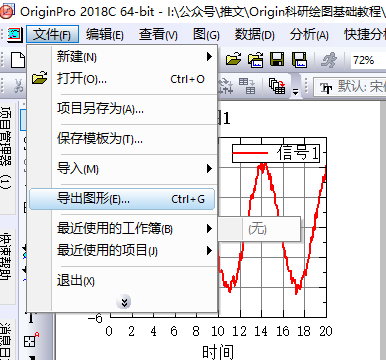This screenshot has width=386, height=360.
Task: Choose 打开(O)... from File menu
Action: point(122,79)
